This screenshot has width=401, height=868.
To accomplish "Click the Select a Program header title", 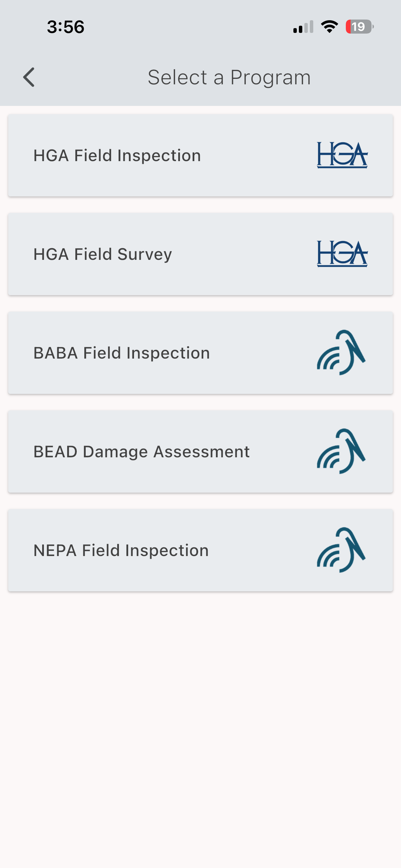I will point(229,77).
